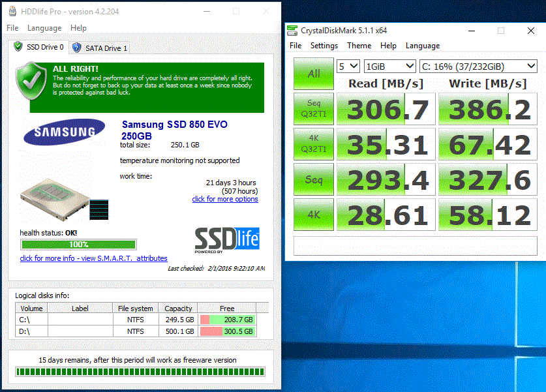Viewport: 546px width, 392px height.
Task: Click the Samsung SSD 850 EVO 250GB title
Action: pos(174,130)
